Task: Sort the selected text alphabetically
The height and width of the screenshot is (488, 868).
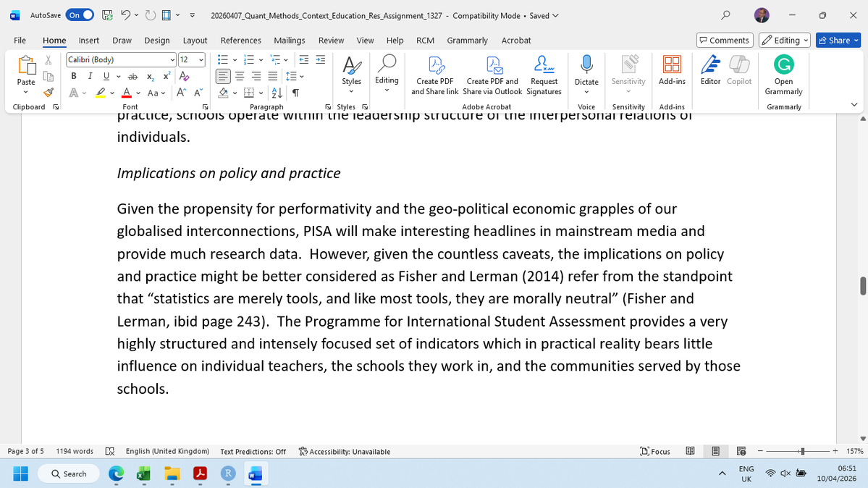Action: pos(277,93)
